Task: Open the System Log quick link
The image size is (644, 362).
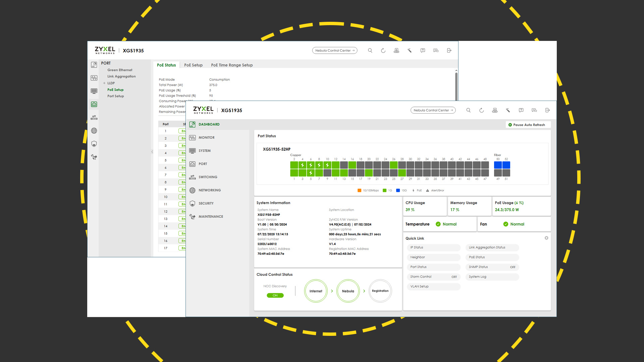Action: point(492,277)
